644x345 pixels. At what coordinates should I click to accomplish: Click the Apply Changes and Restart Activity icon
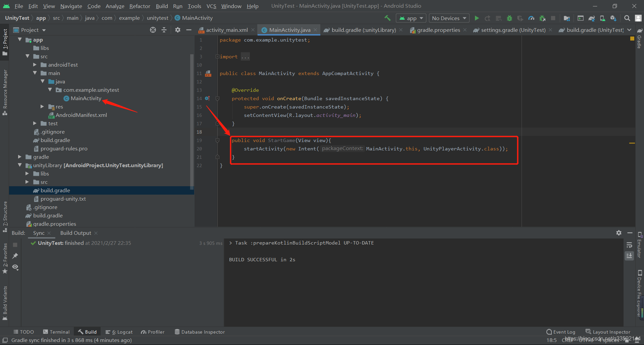488,18
